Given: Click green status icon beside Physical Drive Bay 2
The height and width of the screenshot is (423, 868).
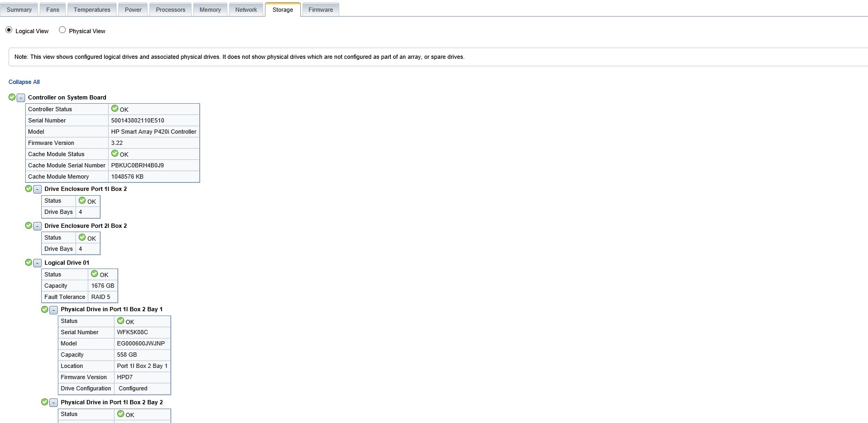Looking at the screenshot, I should pyautogui.click(x=45, y=402).
